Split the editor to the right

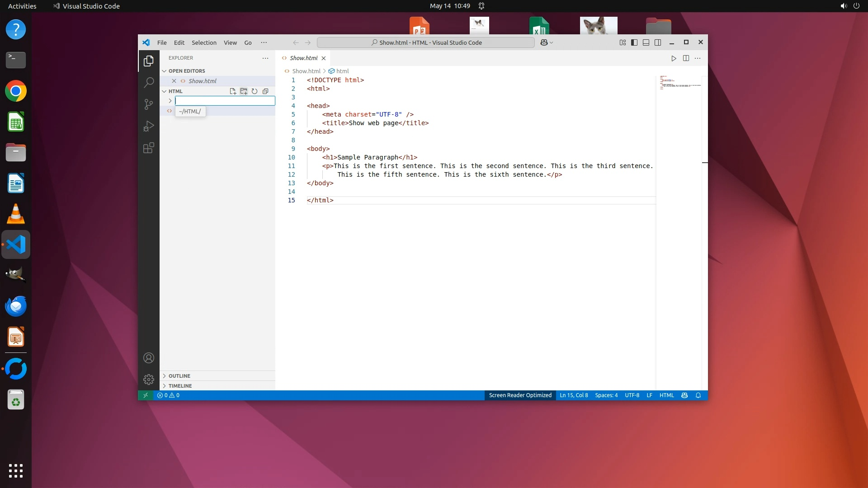686,58
